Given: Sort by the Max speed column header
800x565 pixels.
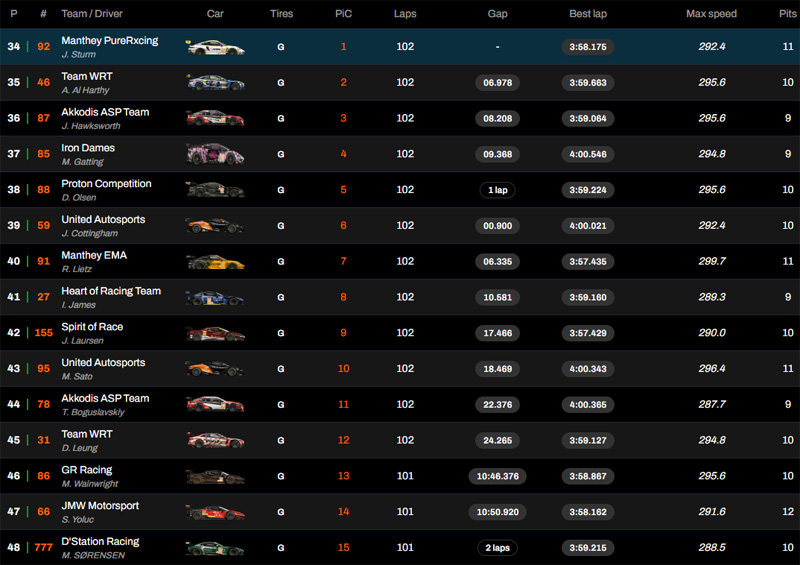Looking at the screenshot, I should coord(710,14).
